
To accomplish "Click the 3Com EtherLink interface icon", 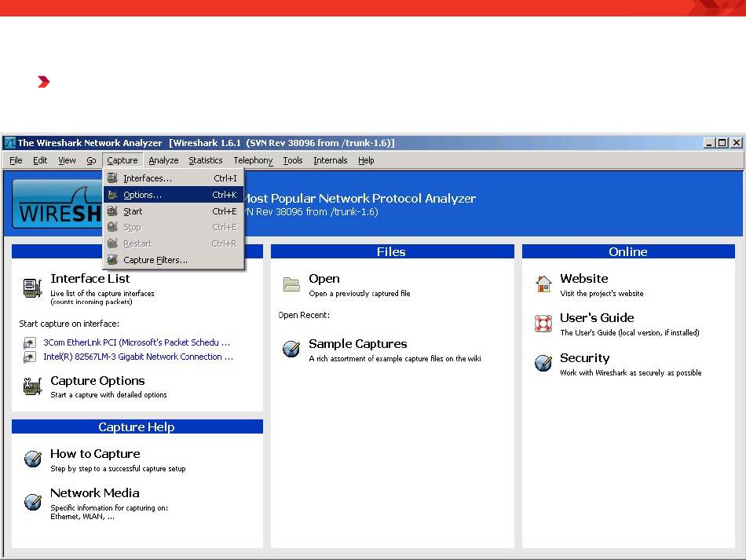I will pyautogui.click(x=30, y=342).
